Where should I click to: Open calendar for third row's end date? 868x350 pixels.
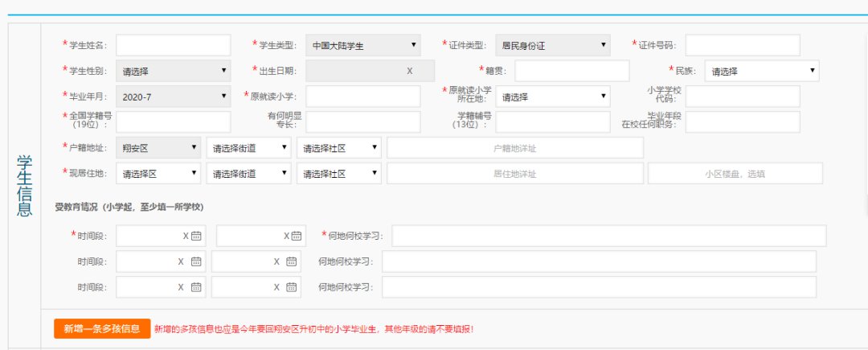coord(292,287)
